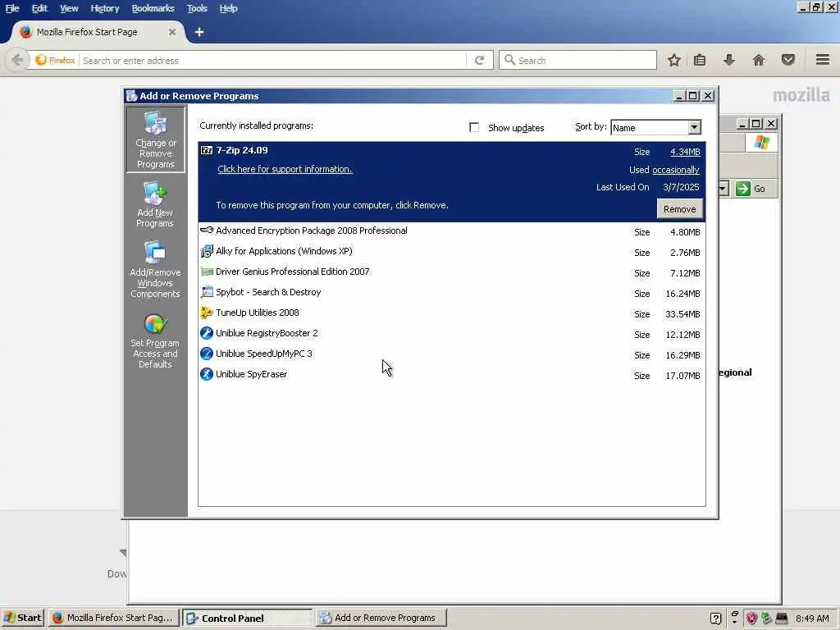This screenshot has width=840, height=630.
Task: Open the Edit menu in Firefox
Action: [39, 8]
